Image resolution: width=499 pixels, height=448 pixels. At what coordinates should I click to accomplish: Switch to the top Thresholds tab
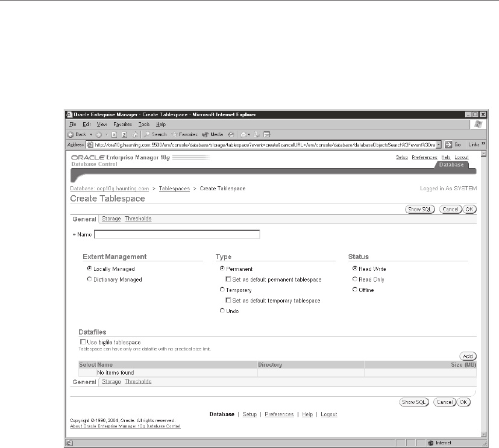tap(138, 219)
